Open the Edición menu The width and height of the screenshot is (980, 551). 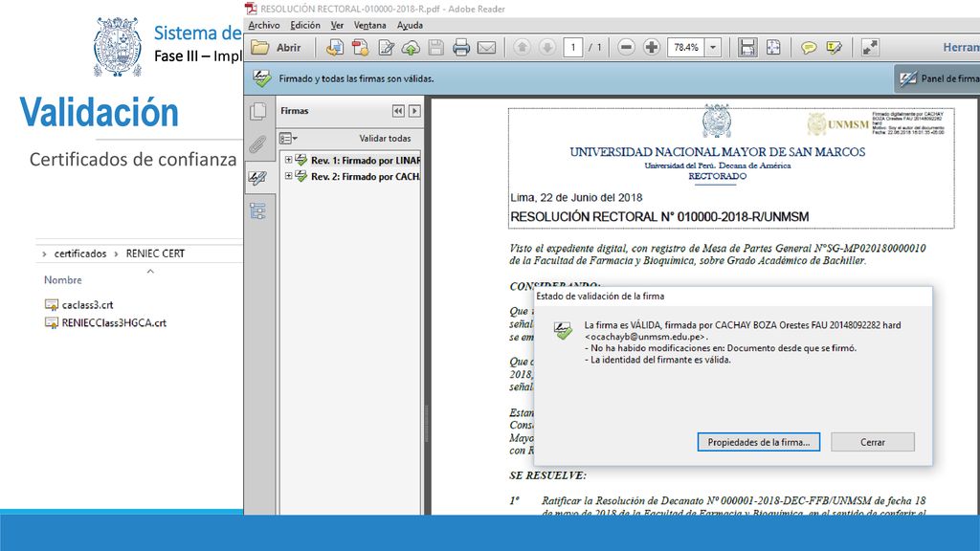305,25
